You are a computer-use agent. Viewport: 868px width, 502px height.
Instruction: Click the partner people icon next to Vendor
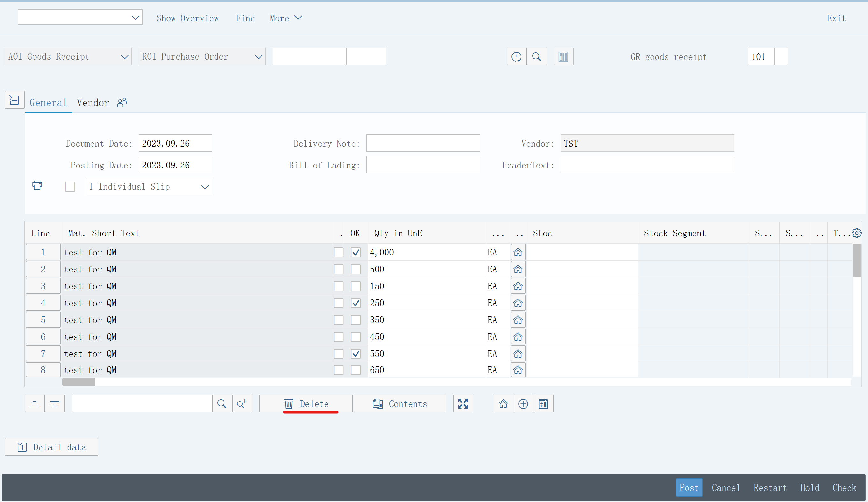[x=122, y=102]
